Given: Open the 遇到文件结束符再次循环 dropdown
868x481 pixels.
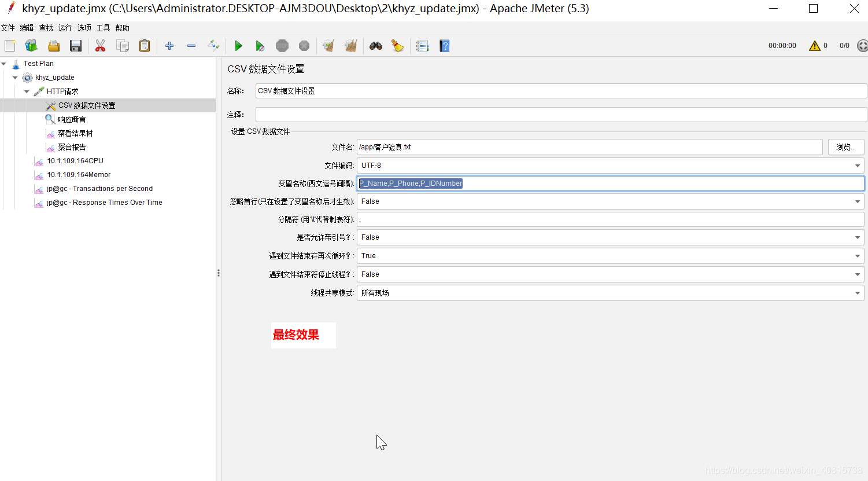Looking at the screenshot, I should click(x=611, y=256).
